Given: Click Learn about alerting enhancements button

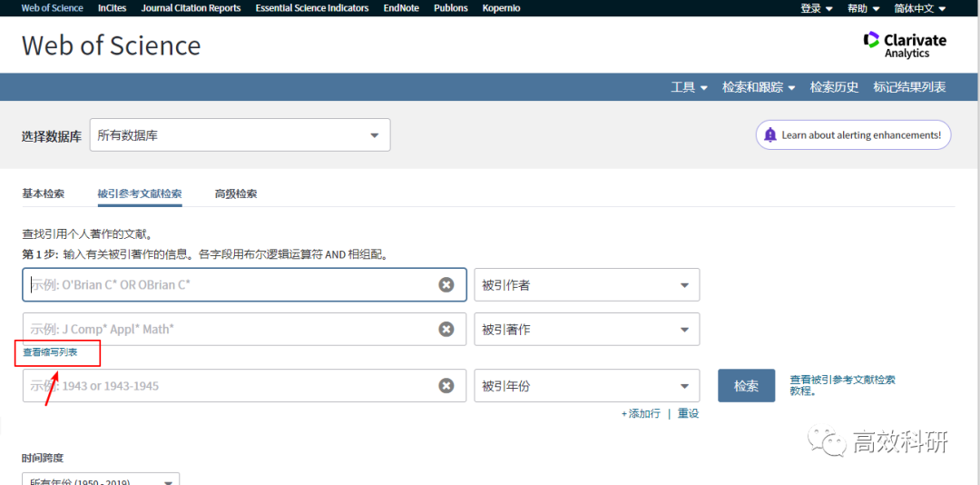Looking at the screenshot, I should [853, 134].
